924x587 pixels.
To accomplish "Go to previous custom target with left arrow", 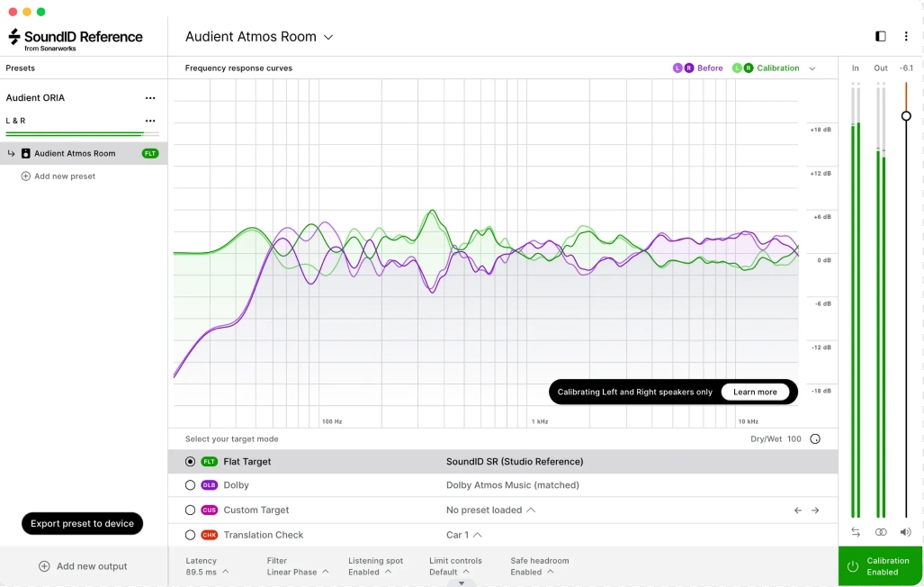I will click(x=798, y=510).
